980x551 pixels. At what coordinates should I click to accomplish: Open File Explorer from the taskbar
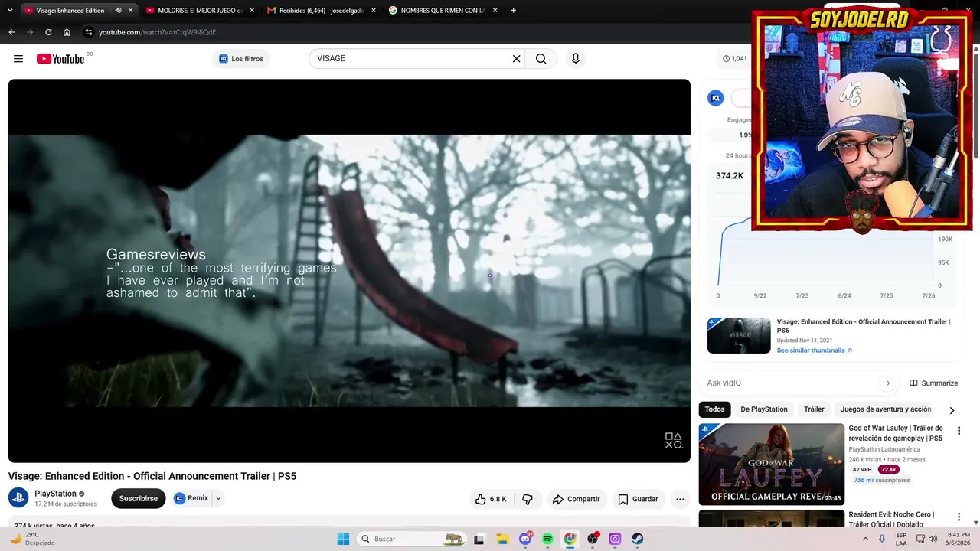tap(502, 539)
